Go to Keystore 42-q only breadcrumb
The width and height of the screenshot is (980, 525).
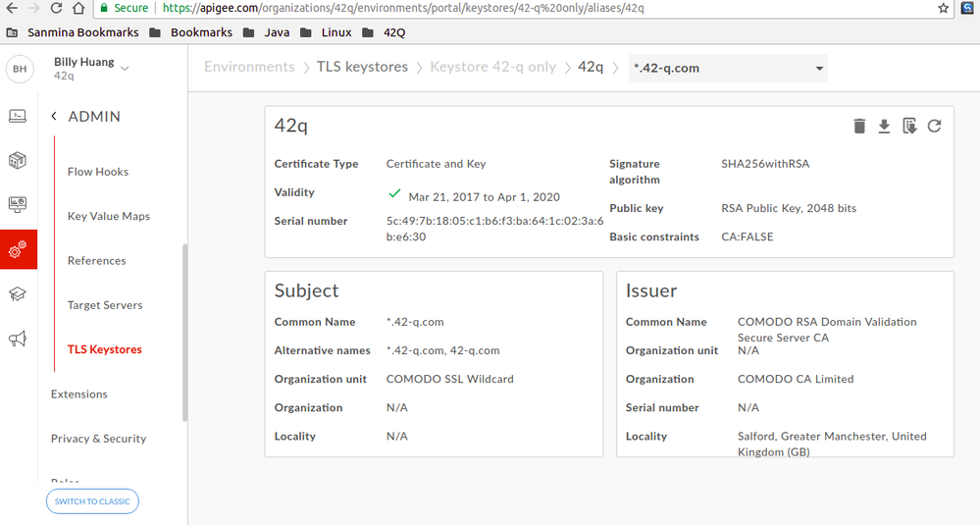click(493, 67)
